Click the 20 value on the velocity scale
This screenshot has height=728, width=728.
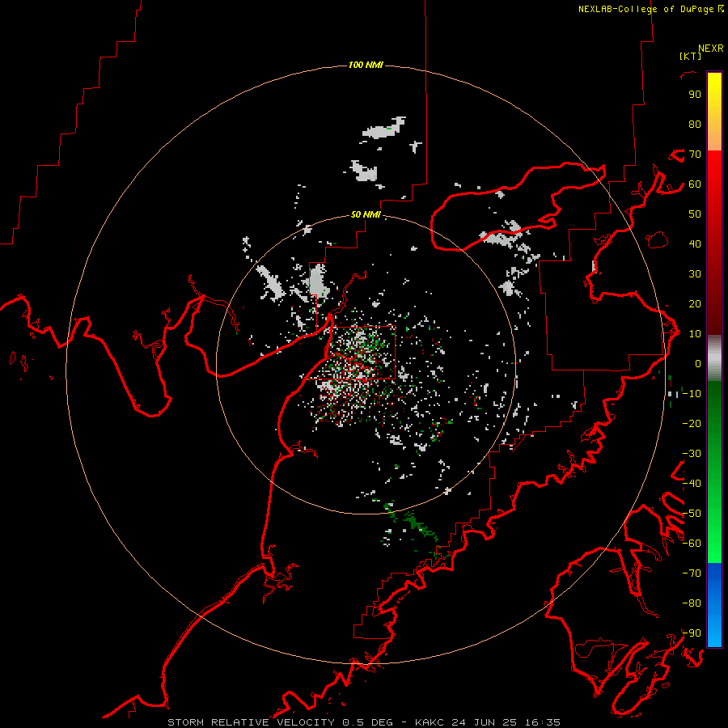tap(695, 304)
